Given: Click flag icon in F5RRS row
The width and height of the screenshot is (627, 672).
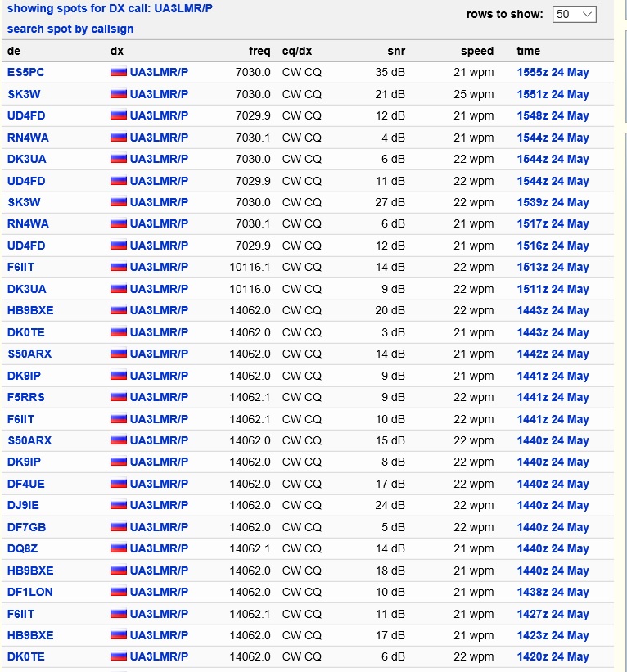Looking at the screenshot, I should click(x=119, y=396).
